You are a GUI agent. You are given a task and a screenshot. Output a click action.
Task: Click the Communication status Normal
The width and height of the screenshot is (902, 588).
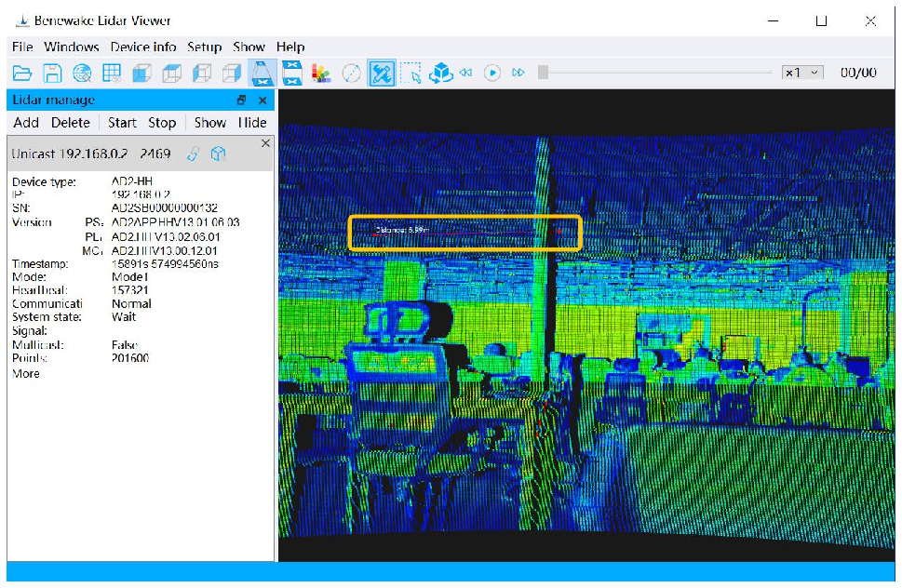coord(131,303)
